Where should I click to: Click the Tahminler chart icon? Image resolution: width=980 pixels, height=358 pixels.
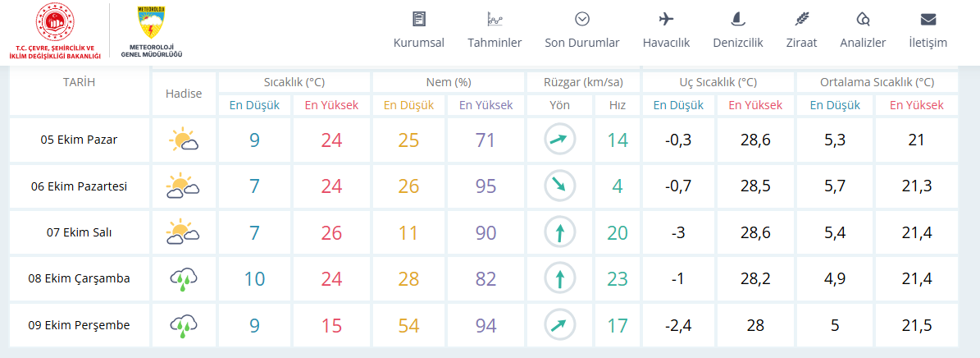tap(495, 19)
